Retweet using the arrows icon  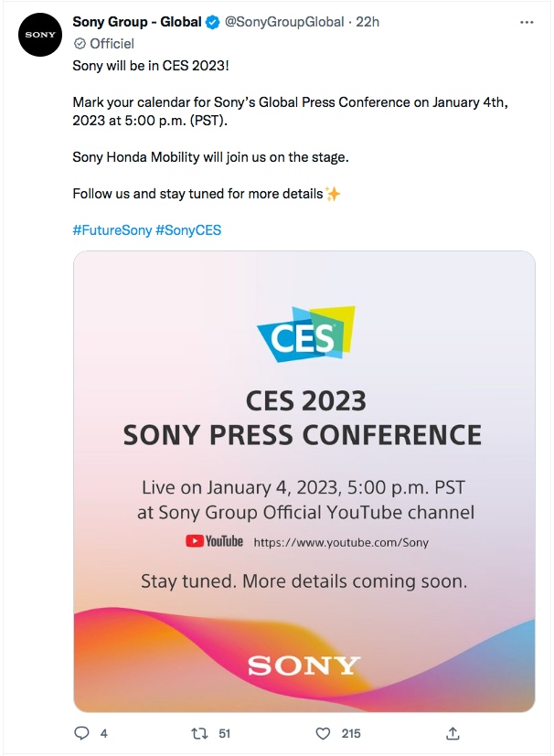pos(199,734)
